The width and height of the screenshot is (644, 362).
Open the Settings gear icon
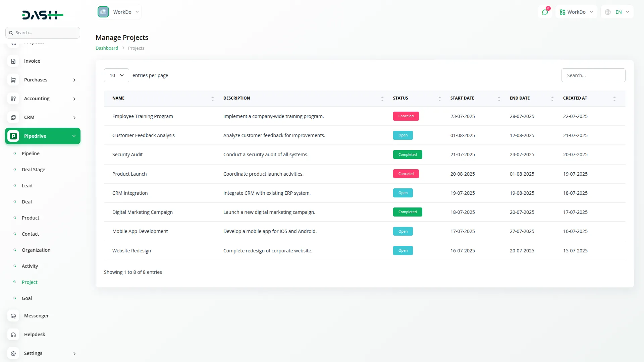point(13,353)
